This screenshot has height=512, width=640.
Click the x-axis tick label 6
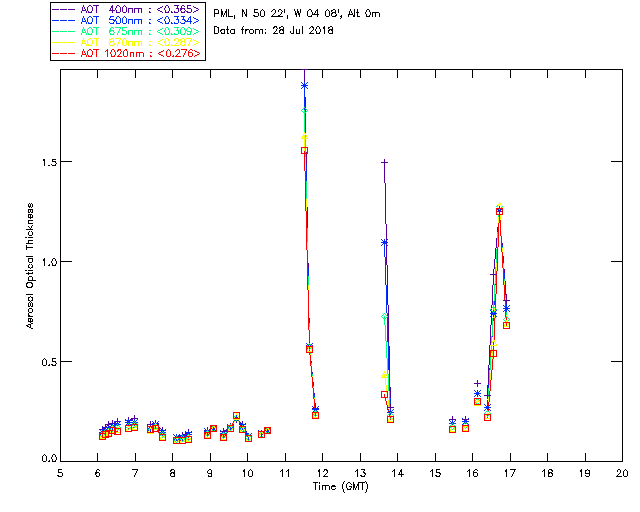tap(98, 473)
